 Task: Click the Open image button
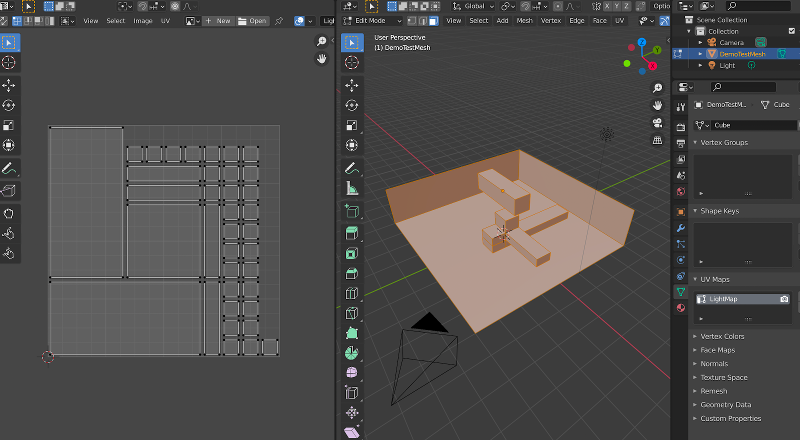253,20
